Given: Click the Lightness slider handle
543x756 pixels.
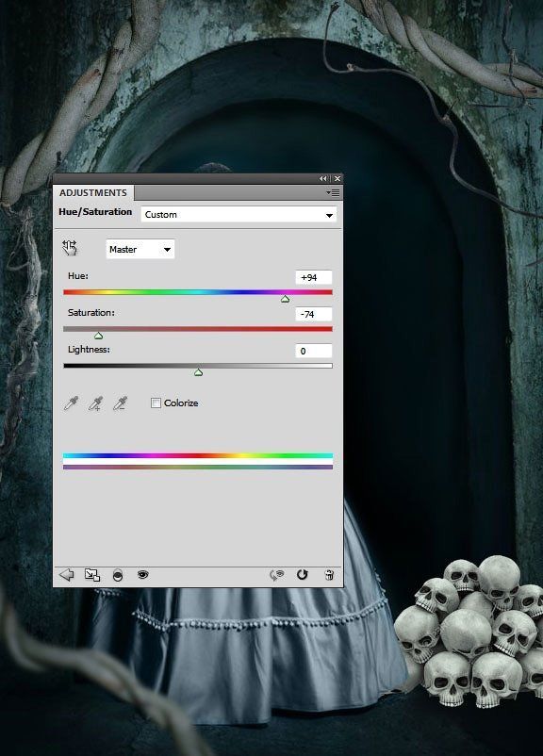Looking at the screenshot, I should tap(198, 372).
